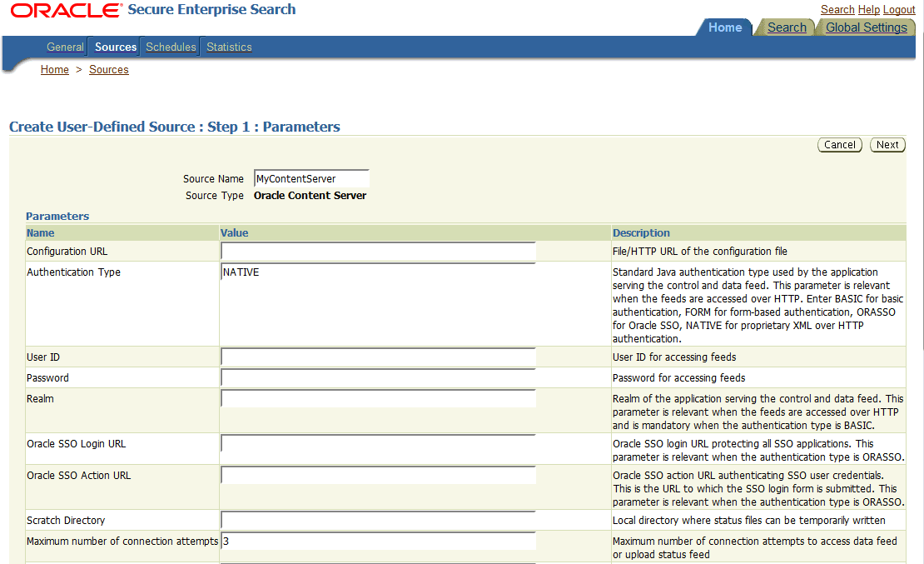Image resolution: width=924 pixels, height=564 pixels.
Task: Click the 'Source Type' label
Action: point(215,195)
